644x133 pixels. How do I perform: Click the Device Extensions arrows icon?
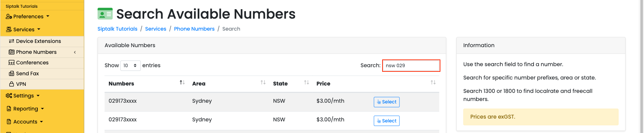pyautogui.click(x=11, y=41)
